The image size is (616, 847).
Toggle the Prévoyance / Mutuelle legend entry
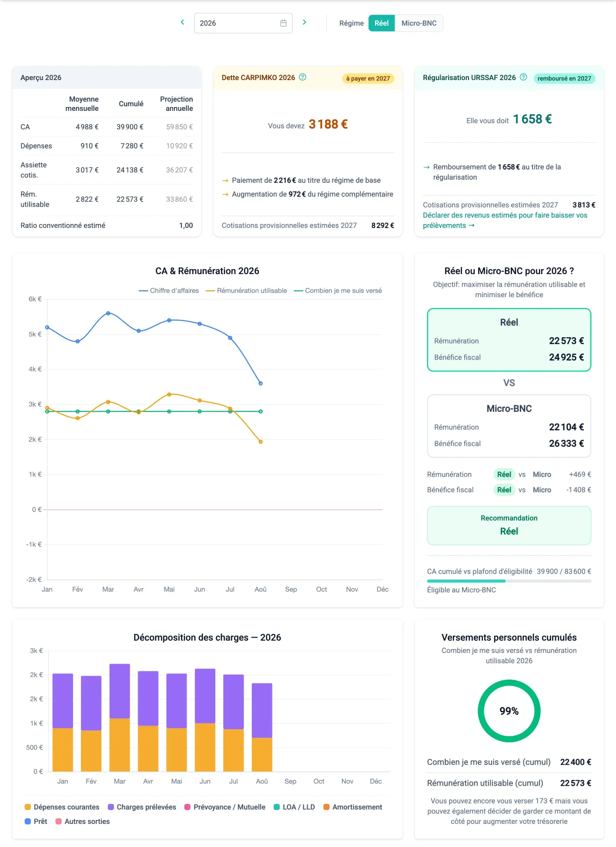[225, 807]
